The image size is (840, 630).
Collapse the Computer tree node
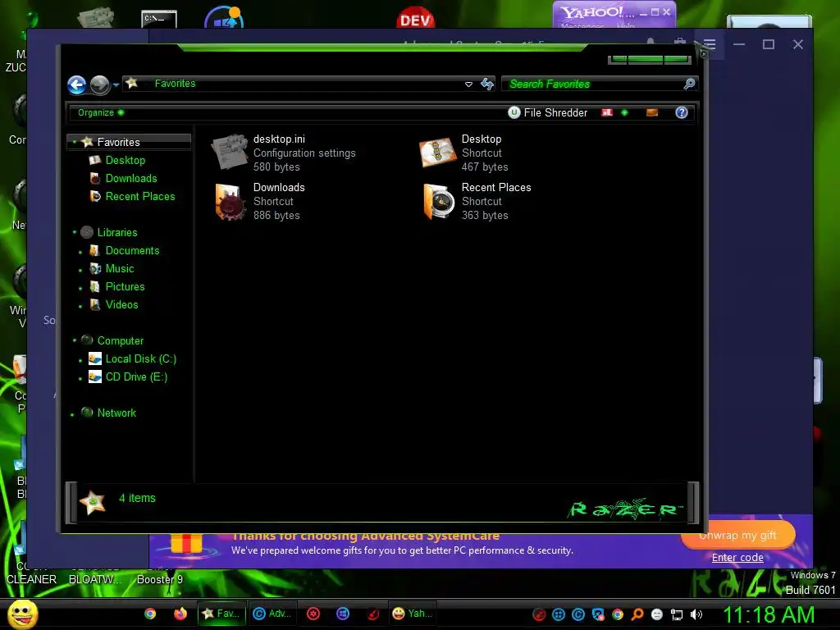(x=75, y=340)
